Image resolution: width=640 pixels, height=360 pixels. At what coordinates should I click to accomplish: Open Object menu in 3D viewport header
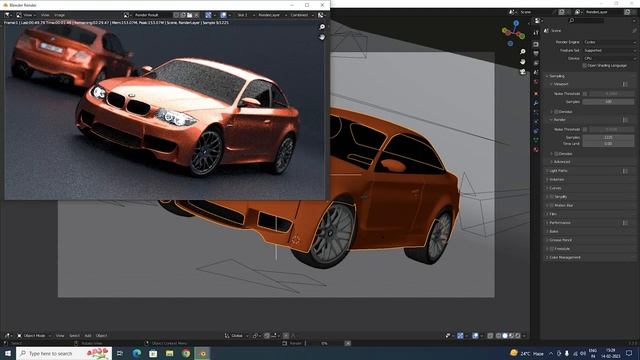coord(101,336)
